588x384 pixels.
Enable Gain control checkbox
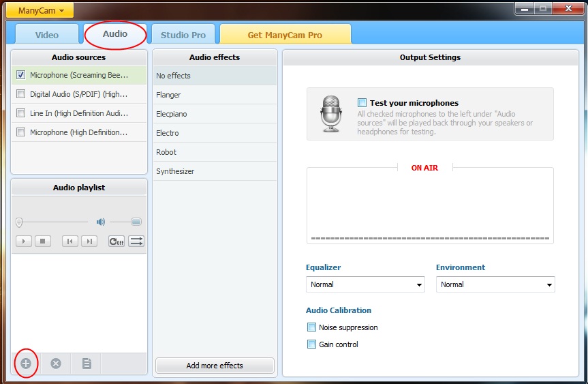coord(311,344)
